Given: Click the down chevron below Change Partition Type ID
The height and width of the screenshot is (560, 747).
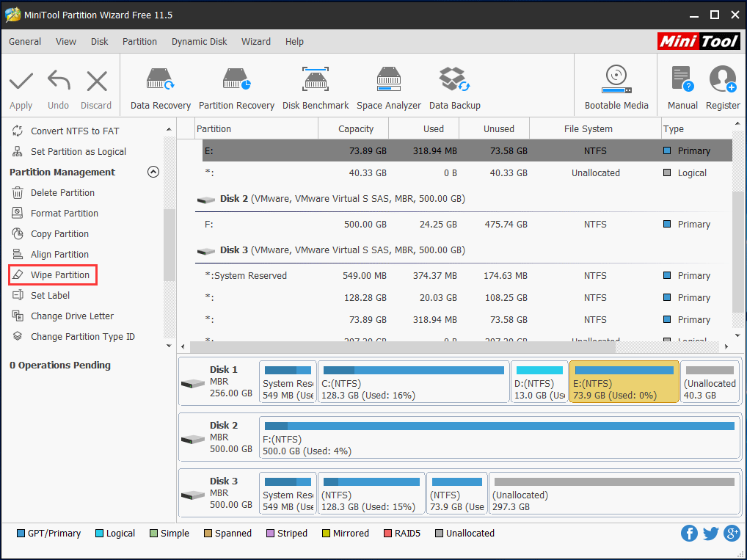Looking at the screenshot, I should [x=169, y=345].
